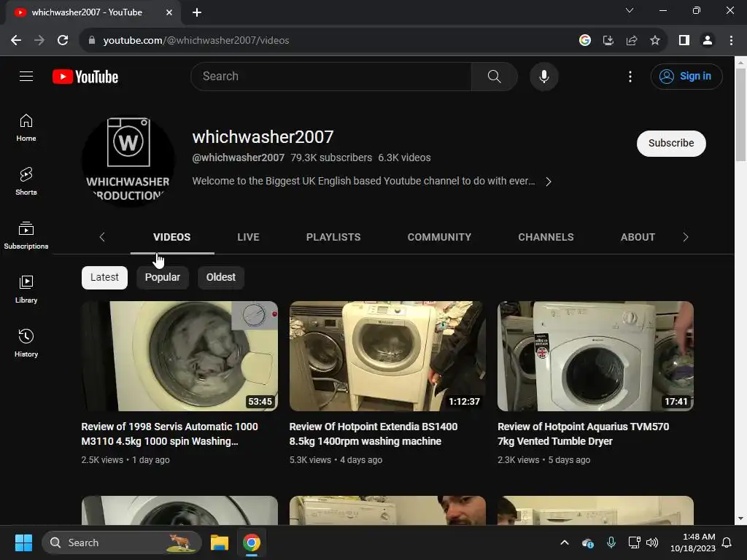Viewport: 747px width, 560px height.
Task: Show hidden system tray icons
Action: pos(565,542)
